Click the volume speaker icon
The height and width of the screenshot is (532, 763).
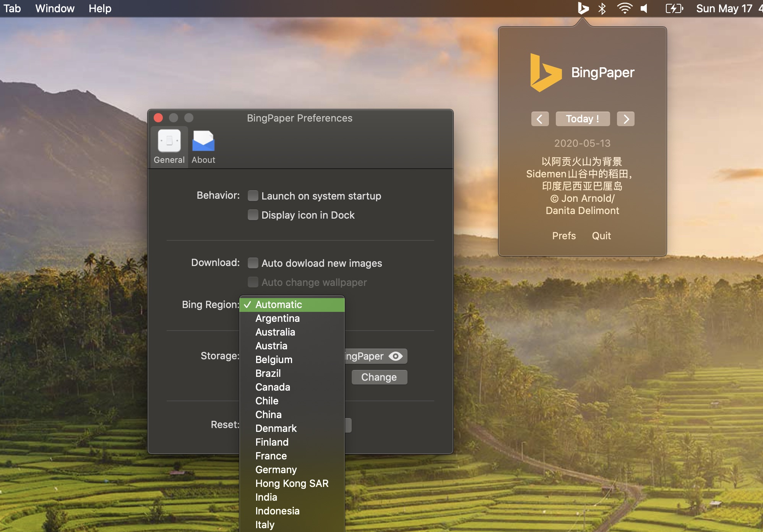(x=644, y=8)
